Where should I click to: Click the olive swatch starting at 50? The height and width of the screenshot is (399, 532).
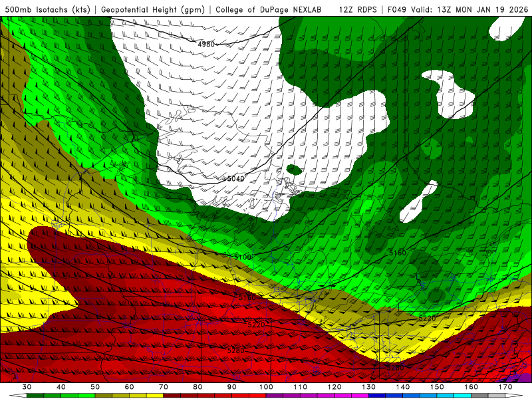(x=104, y=396)
